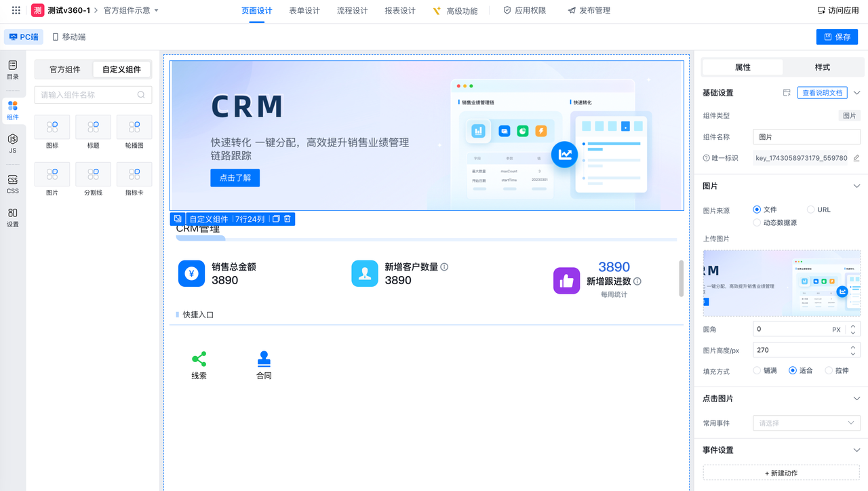Screen dimensions: 868x491
Task: Switch to the 样式 tab
Action: (822, 67)
